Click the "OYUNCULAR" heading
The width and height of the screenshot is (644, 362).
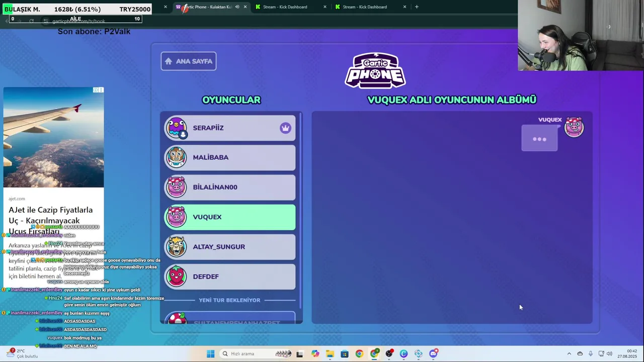click(x=231, y=100)
